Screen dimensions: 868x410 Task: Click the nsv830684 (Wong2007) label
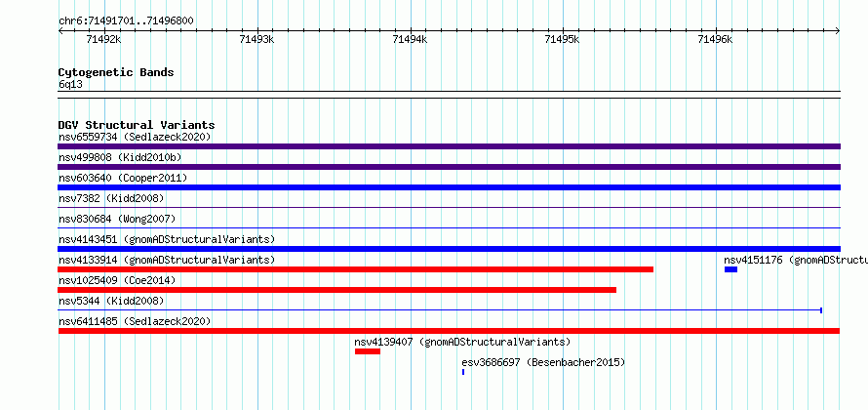pos(117,219)
